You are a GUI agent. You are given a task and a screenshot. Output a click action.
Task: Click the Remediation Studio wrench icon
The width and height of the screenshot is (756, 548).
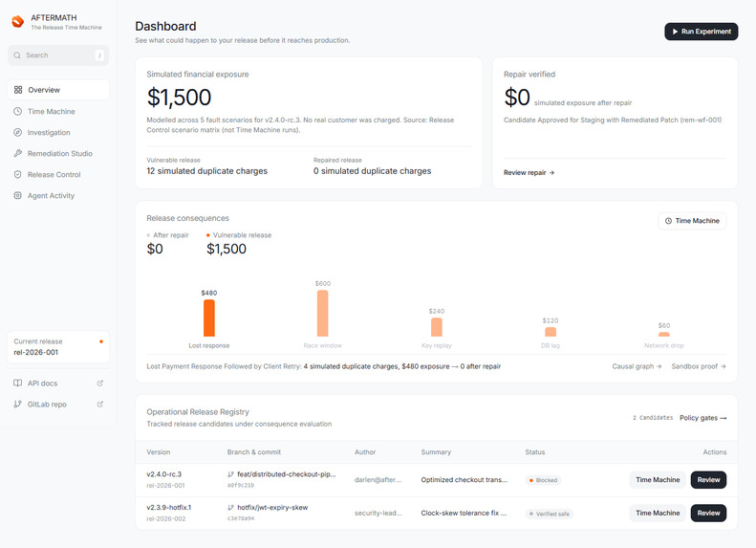(x=18, y=153)
